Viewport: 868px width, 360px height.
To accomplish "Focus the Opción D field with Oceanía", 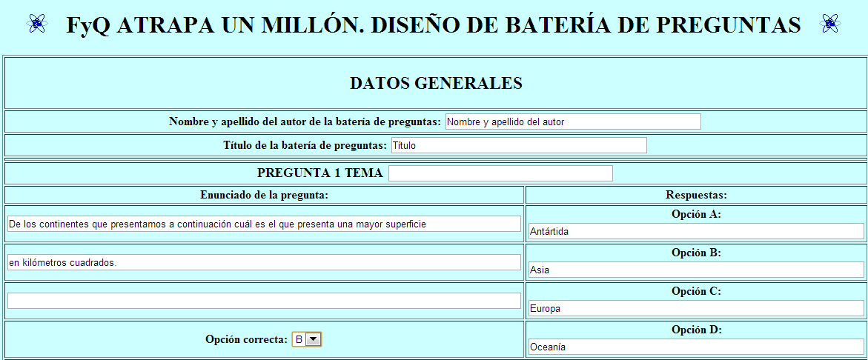I will click(696, 347).
